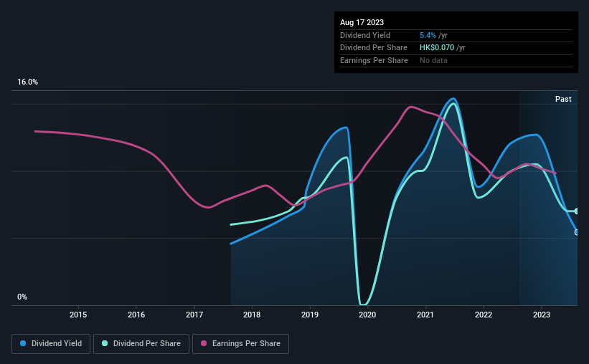This screenshot has height=364, width=589.
Task: Click the pink Earnings Per Share legend dot
Action: click(x=204, y=343)
